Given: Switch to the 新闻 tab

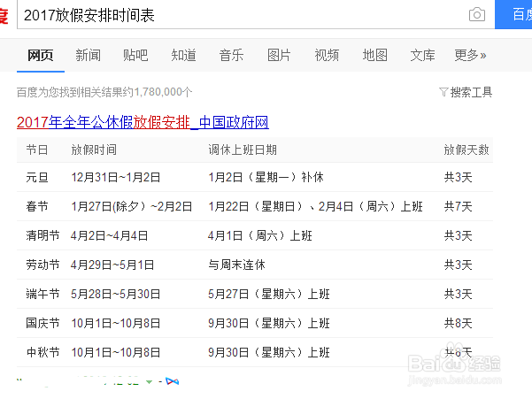Looking at the screenshot, I should 89,55.
